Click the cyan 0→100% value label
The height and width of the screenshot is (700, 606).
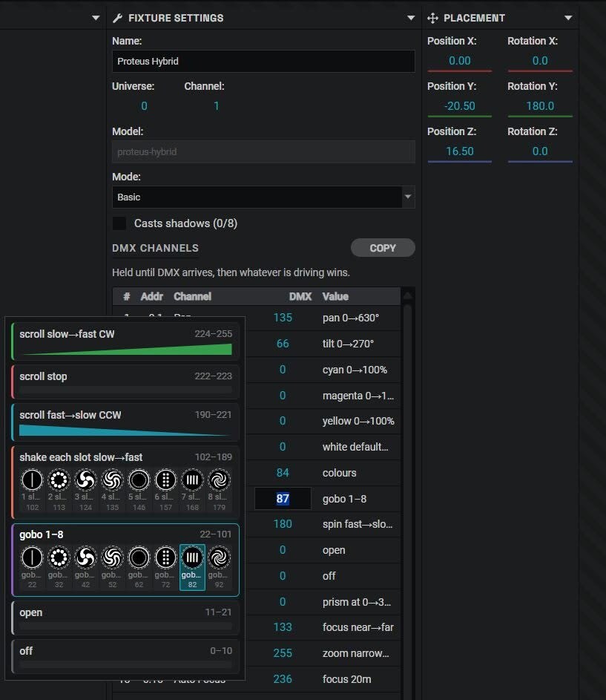click(x=355, y=370)
